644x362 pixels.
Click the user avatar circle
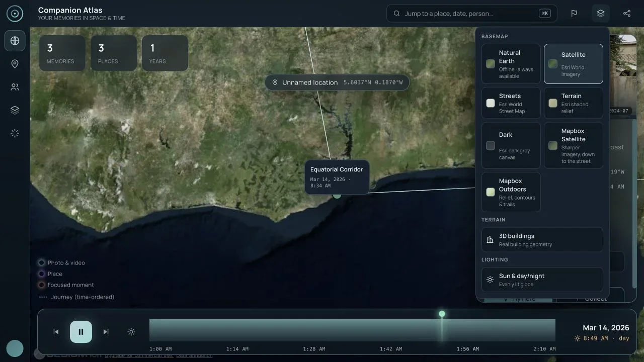click(x=15, y=348)
